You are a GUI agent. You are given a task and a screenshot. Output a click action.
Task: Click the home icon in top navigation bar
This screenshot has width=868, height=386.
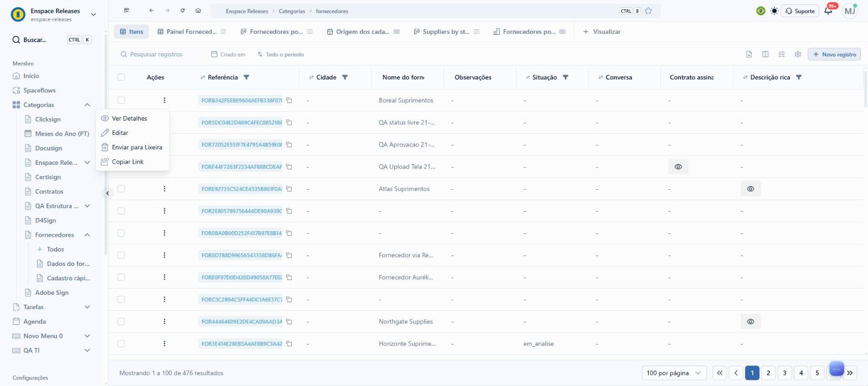click(198, 11)
